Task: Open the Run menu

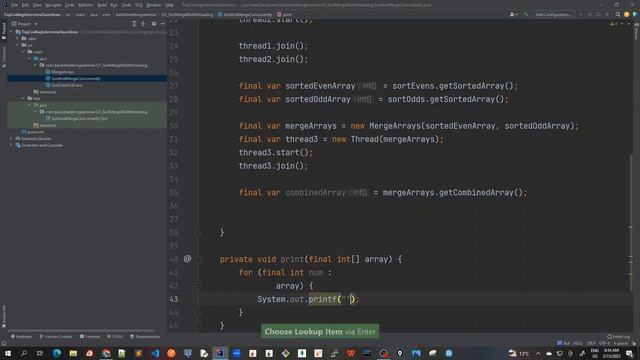Action: [x=114, y=5]
